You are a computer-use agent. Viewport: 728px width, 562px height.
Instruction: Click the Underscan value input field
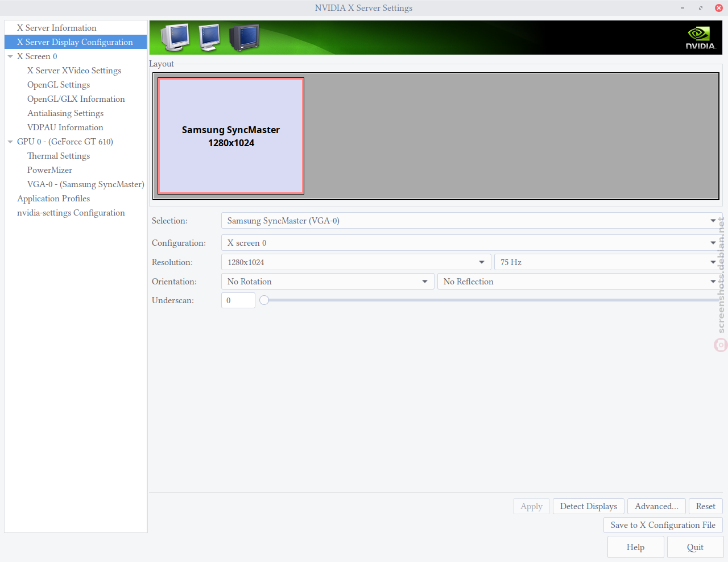238,300
